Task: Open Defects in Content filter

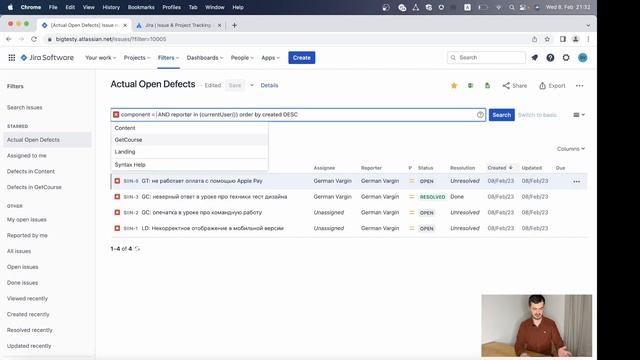Action: click(31, 171)
